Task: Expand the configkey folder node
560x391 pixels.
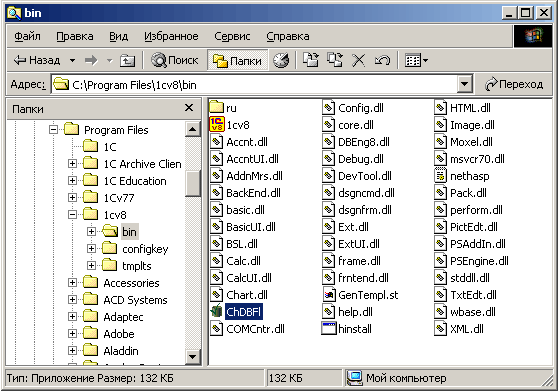Action: tap(91, 249)
